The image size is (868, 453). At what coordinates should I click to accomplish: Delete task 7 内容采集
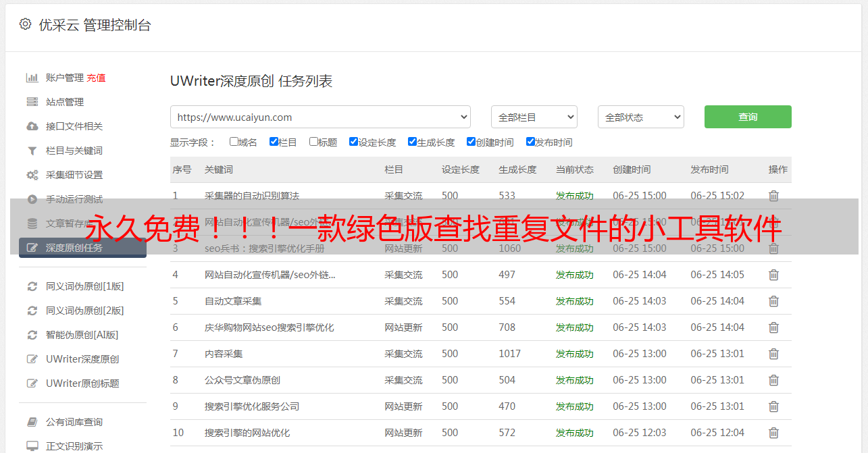point(774,354)
